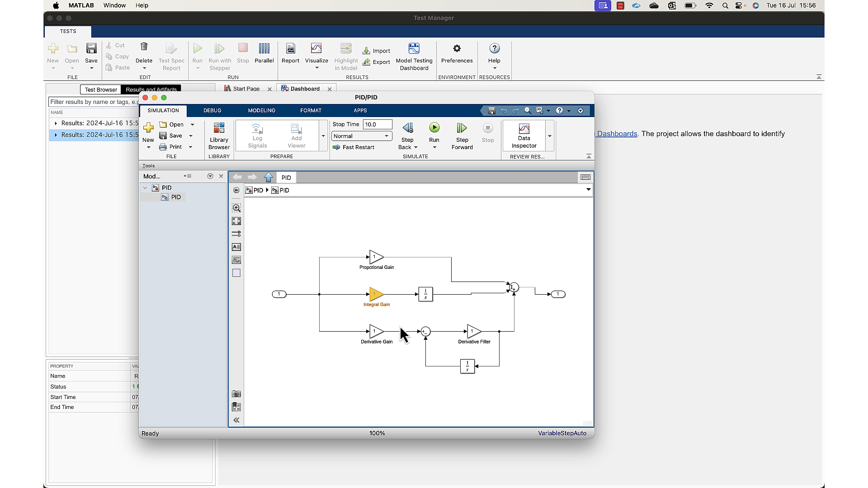Click inside the Stop Time field
The height and width of the screenshot is (488, 868).
pyautogui.click(x=377, y=124)
